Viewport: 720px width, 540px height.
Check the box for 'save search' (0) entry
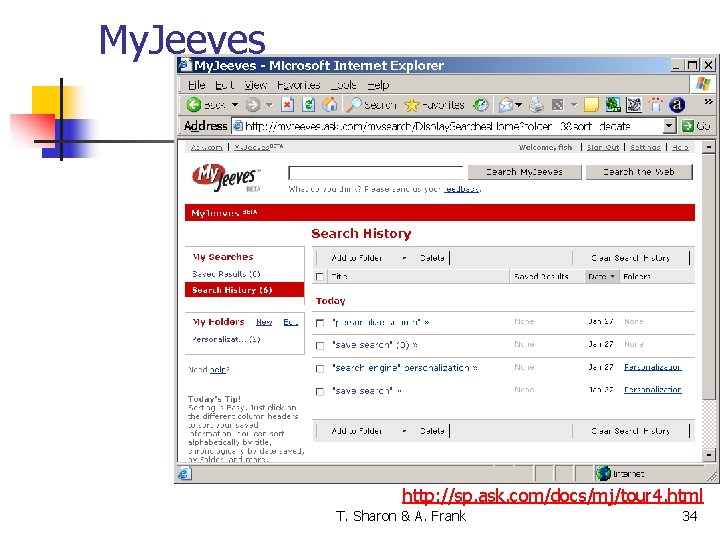[x=320, y=345]
